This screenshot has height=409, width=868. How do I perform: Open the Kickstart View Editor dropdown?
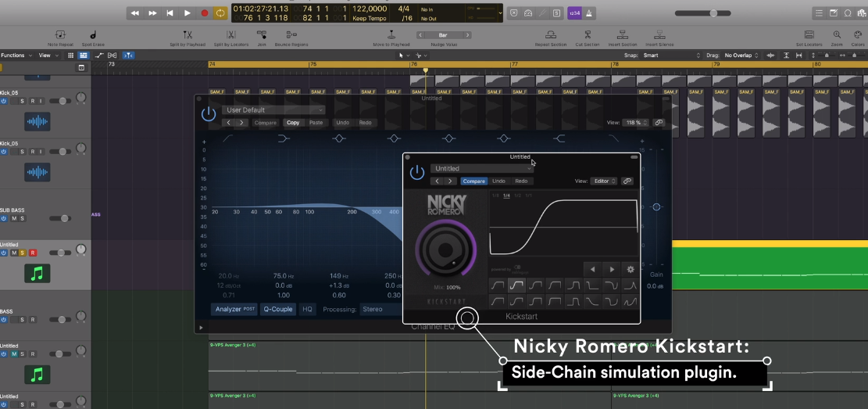click(x=604, y=181)
